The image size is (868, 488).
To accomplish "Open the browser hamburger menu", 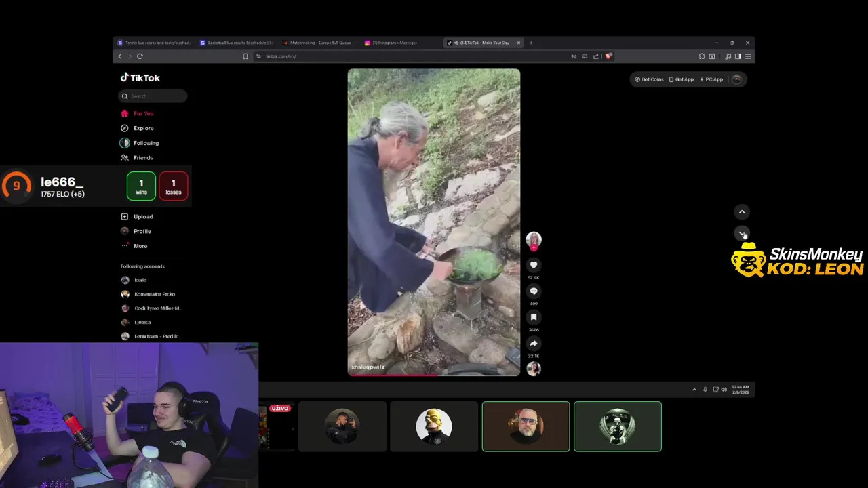I will 748,56.
